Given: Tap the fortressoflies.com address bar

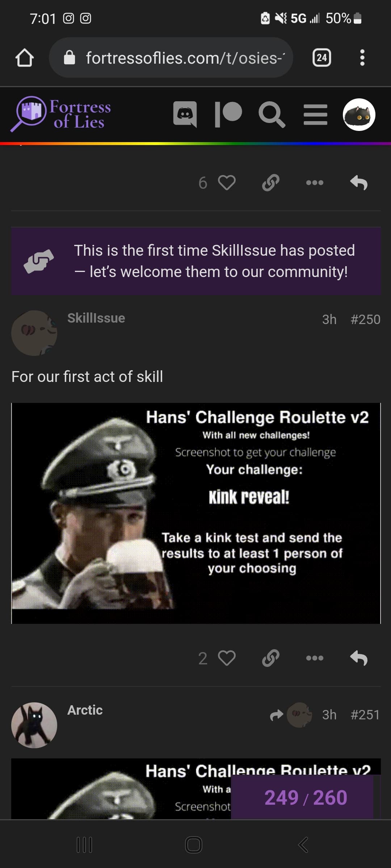Looking at the screenshot, I should pyautogui.click(x=171, y=58).
